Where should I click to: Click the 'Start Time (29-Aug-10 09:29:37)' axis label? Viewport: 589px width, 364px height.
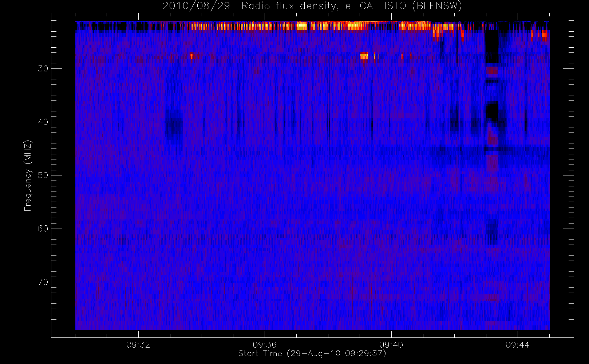point(312,353)
